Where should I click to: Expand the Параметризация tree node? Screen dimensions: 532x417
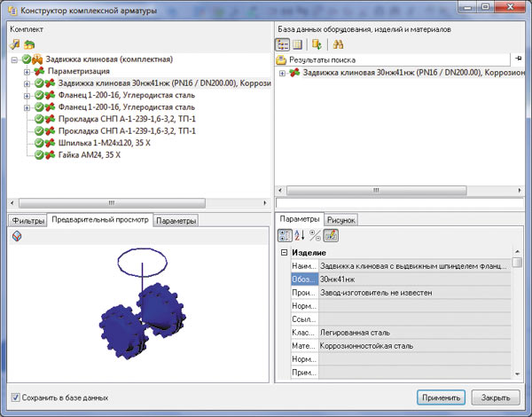click(28, 72)
